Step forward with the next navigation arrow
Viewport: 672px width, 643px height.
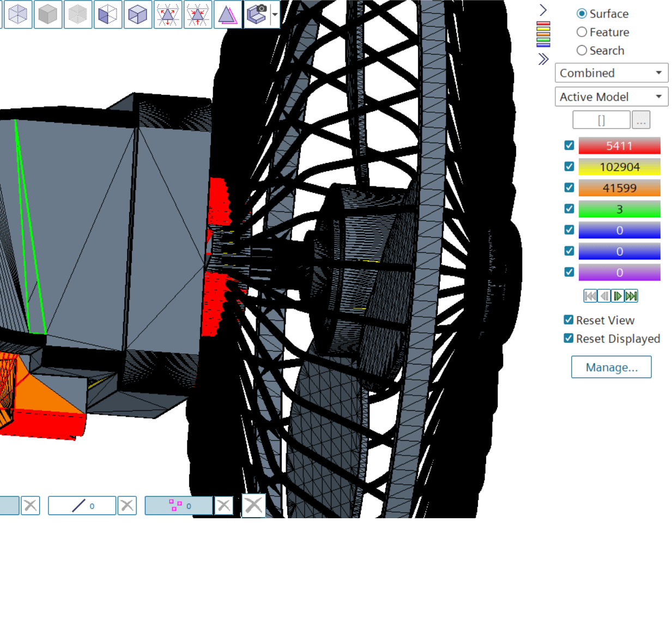617,296
